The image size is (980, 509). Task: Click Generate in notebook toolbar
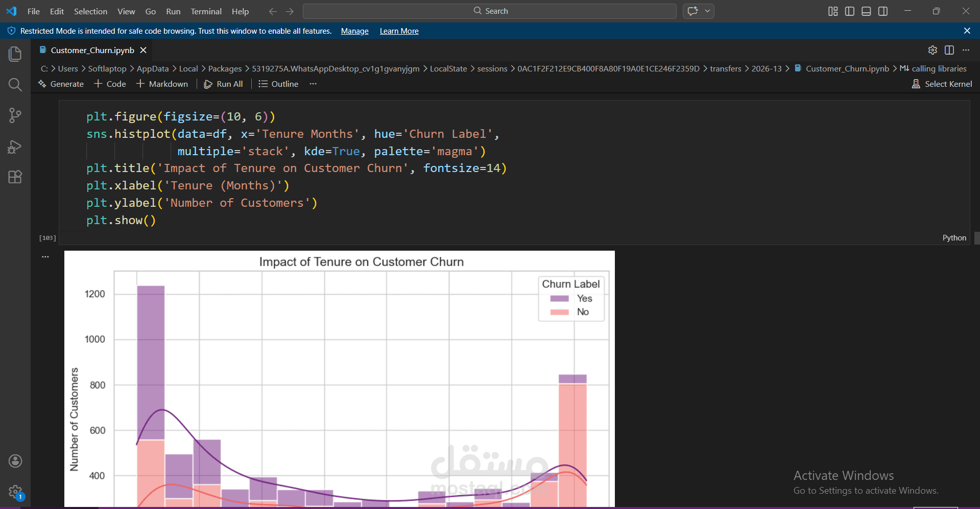[x=61, y=84]
